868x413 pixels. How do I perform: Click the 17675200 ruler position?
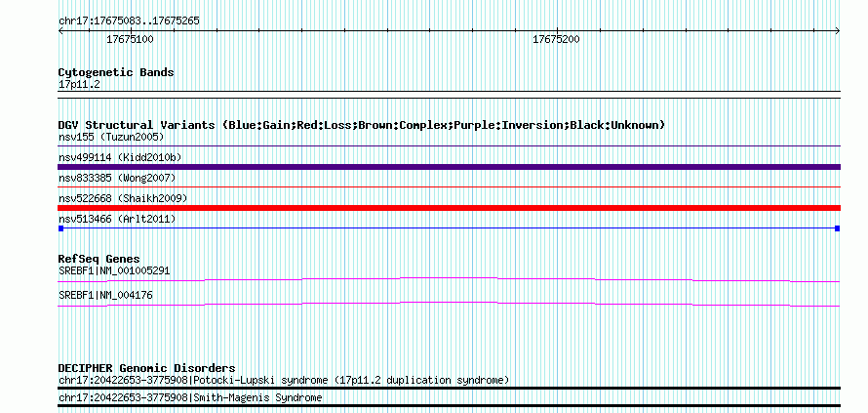[x=556, y=39]
